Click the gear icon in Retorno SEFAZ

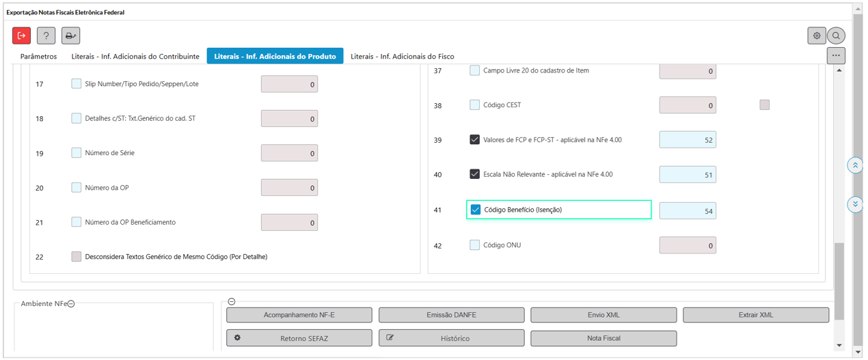(238, 337)
